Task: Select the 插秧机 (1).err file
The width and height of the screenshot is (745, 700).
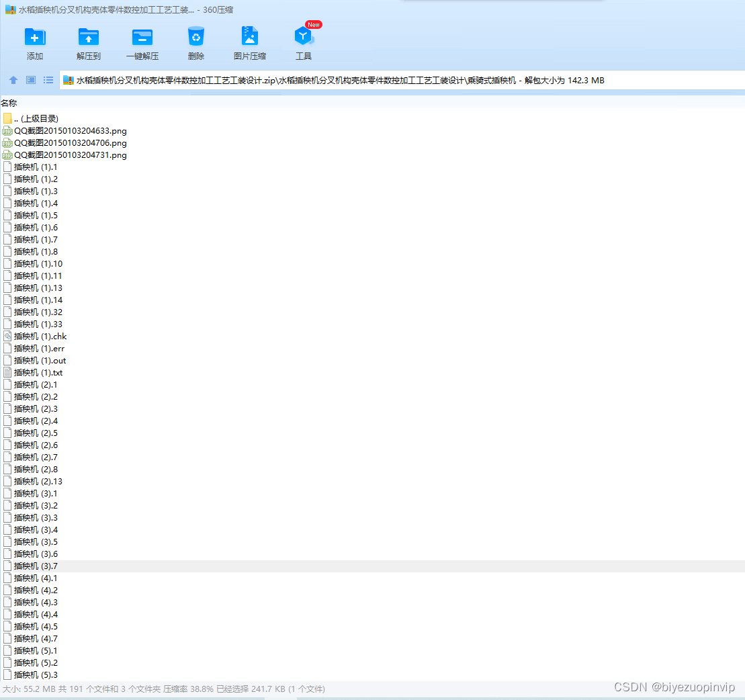Action: click(34, 349)
